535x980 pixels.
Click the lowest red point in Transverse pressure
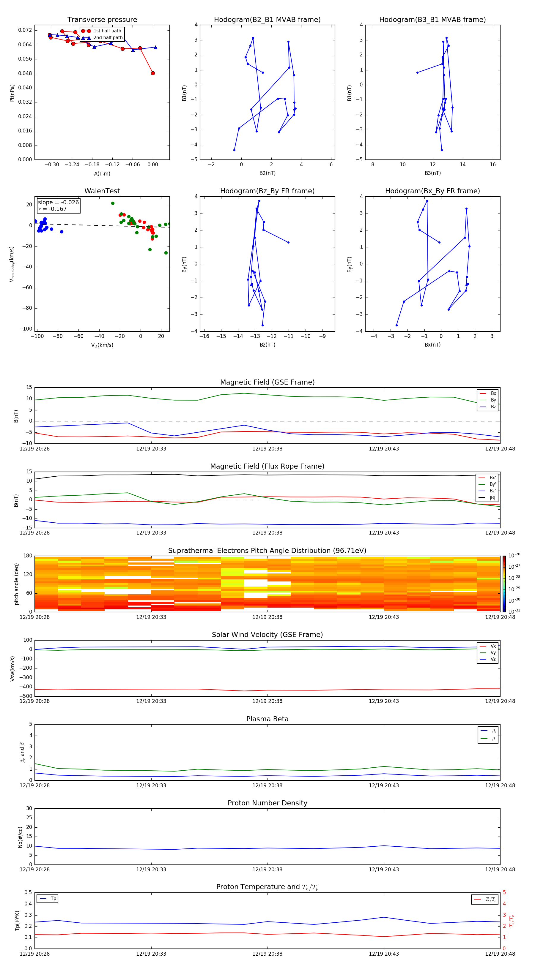coord(153,73)
